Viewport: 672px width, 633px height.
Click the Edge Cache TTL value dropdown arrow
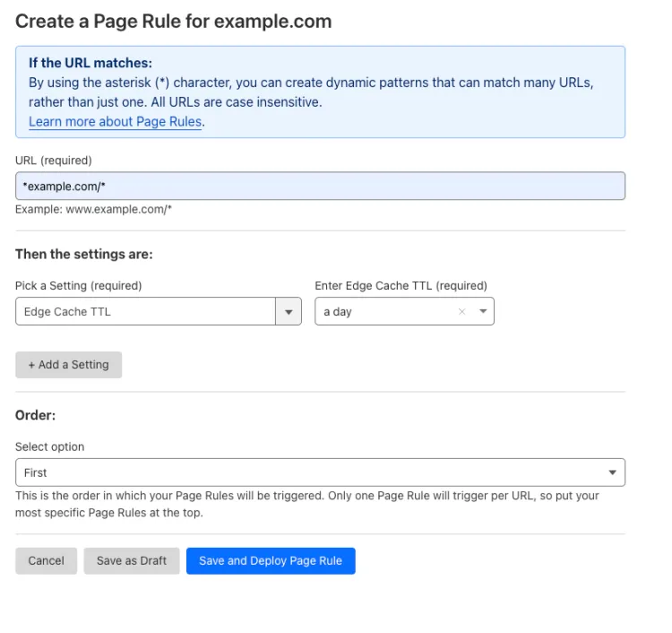tap(483, 312)
